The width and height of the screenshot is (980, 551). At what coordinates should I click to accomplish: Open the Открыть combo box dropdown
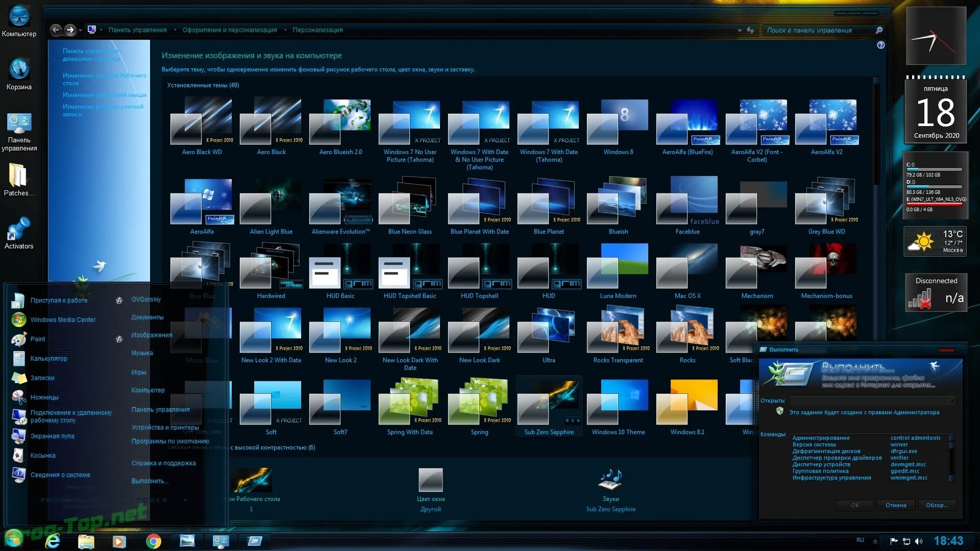pos(951,400)
